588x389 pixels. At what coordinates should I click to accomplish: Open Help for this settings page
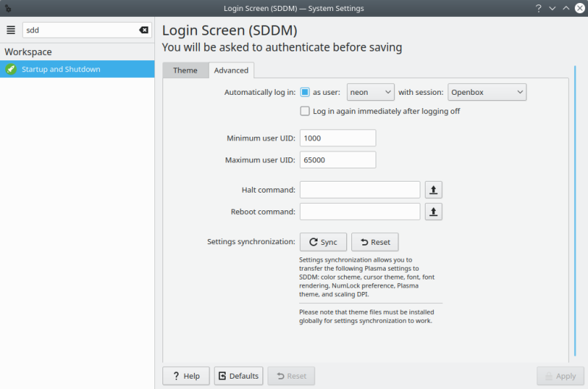[186, 376]
